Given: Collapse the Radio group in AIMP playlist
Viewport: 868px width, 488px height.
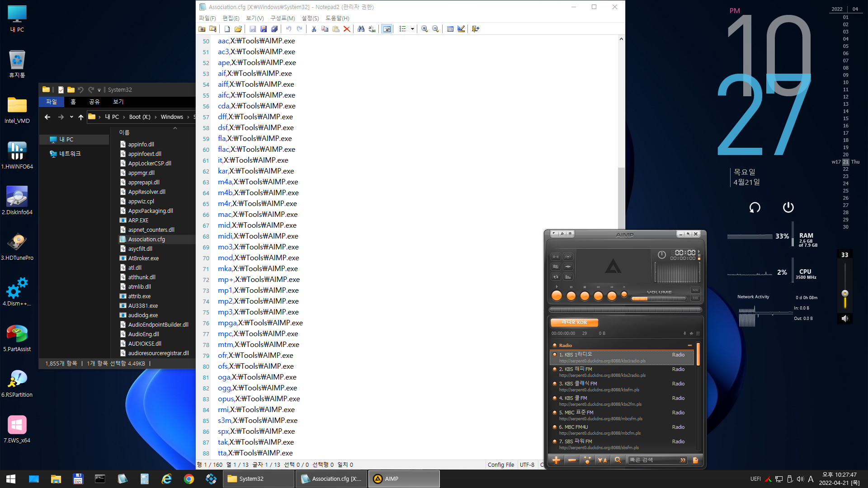Looking at the screenshot, I should [689, 345].
